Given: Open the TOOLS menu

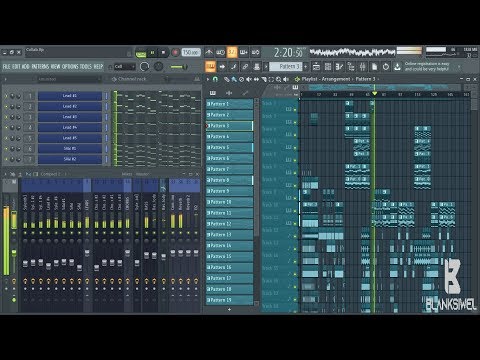Looking at the screenshot, I should pos(86,67).
